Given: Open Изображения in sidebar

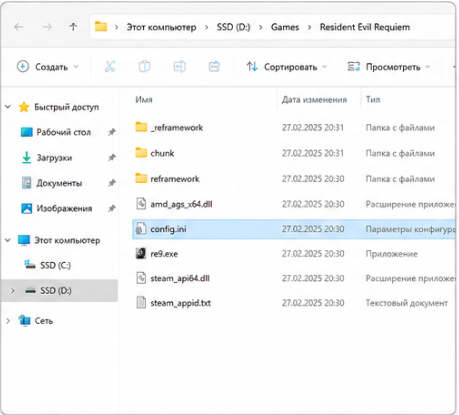Looking at the screenshot, I should pyautogui.click(x=64, y=208).
